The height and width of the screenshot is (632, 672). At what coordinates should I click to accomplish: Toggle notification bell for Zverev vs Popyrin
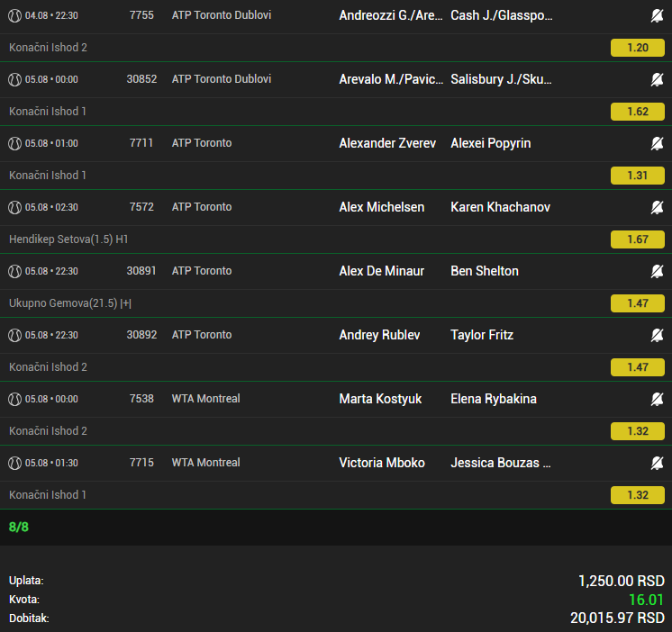pos(657,143)
